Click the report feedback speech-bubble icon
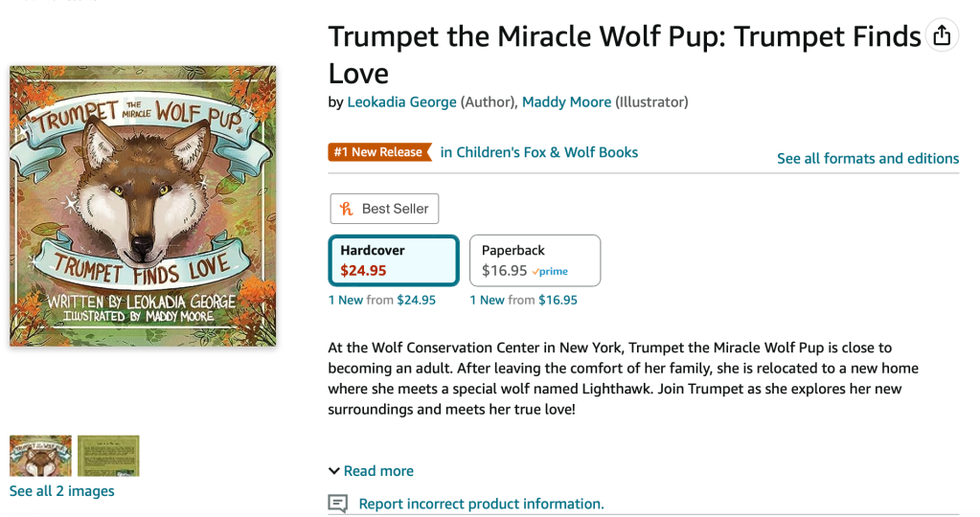 tap(337, 504)
